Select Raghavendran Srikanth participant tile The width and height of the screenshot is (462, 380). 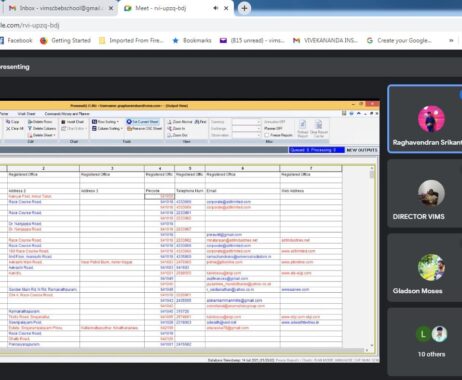click(x=425, y=119)
